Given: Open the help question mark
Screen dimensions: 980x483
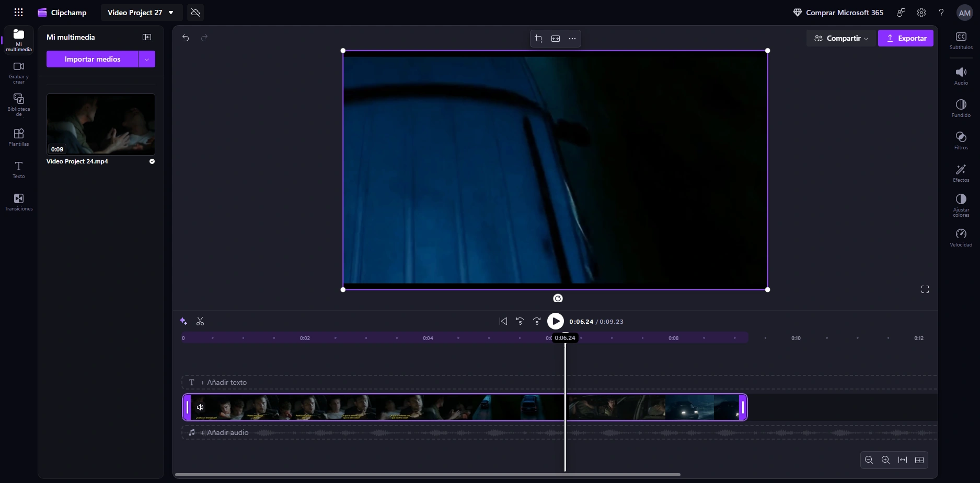Looking at the screenshot, I should [941, 13].
